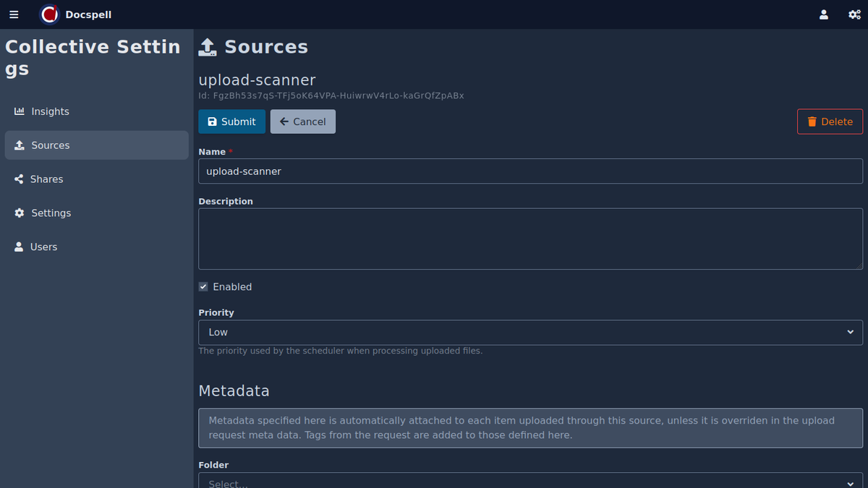
Task: Open the settings cogs icon in top bar
Action: coord(854,14)
